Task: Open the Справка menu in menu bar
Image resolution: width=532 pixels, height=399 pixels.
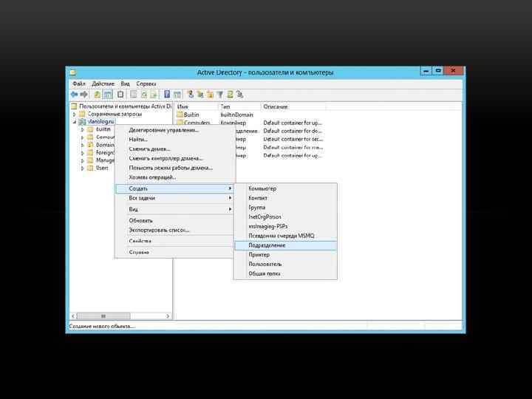Action: (146, 83)
